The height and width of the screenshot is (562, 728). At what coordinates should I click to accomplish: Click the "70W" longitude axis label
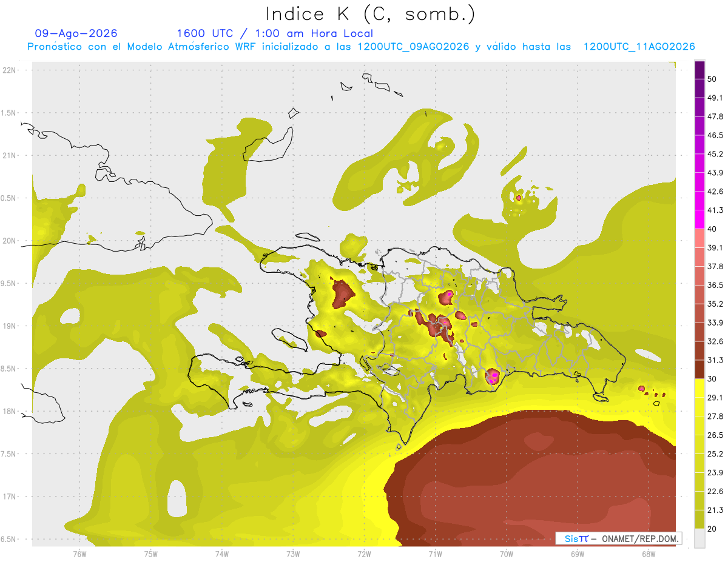coord(507,554)
